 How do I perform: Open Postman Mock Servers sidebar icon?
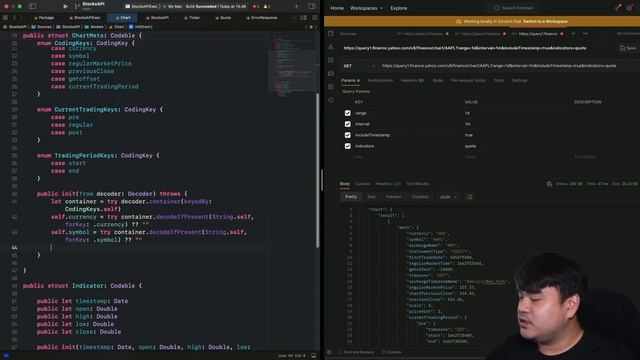point(331,73)
